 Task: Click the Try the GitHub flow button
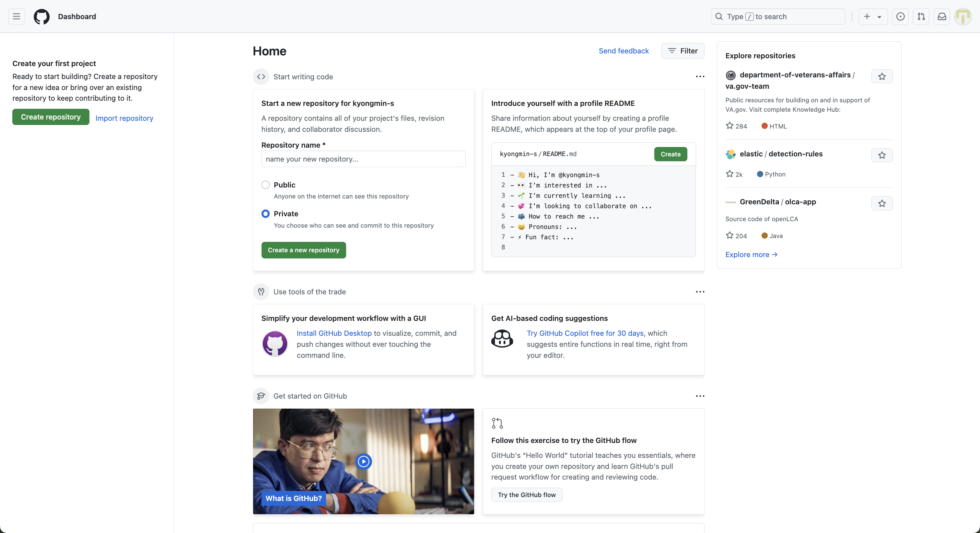pos(527,494)
